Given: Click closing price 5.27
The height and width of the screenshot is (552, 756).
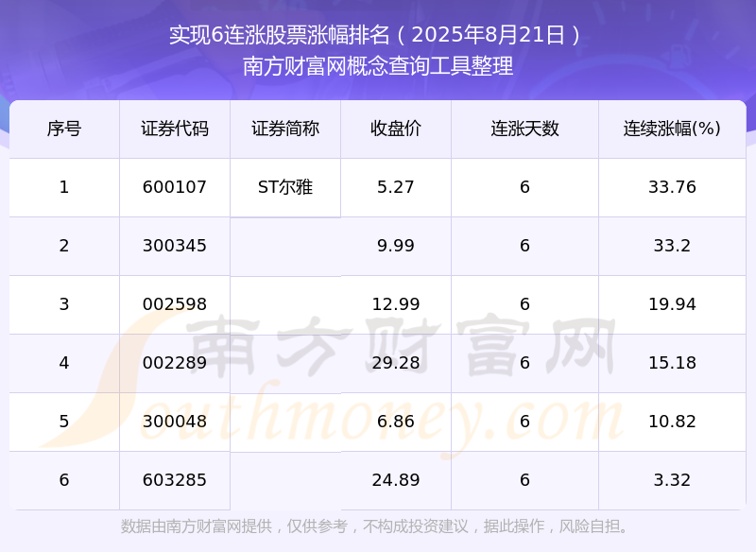Looking at the screenshot, I should (x=396, y=187).
